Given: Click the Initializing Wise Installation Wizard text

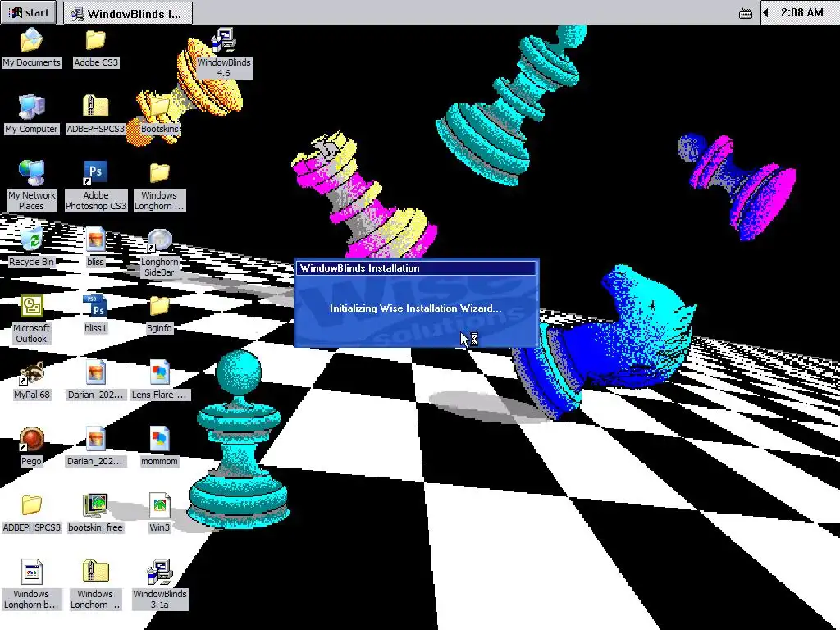Looking at the screenshot, I should pyautogui.click(x=416, y=308).
